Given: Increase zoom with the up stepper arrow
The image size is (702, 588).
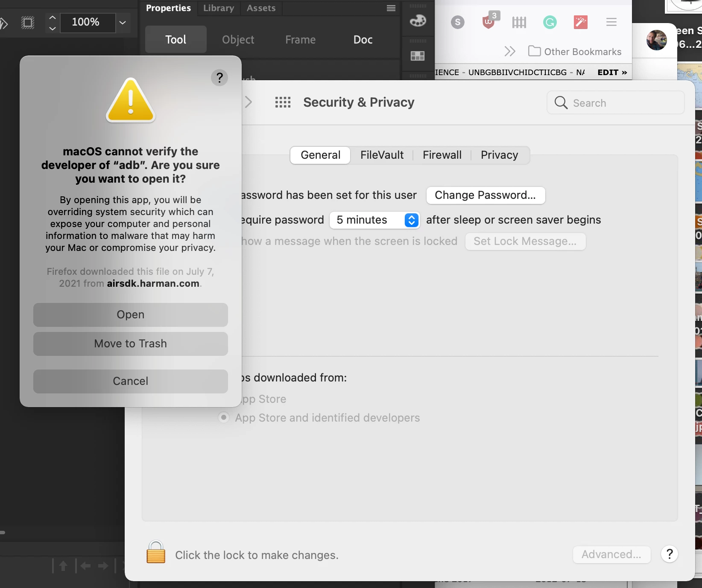Looking at the screenshot, I should 53,17.
